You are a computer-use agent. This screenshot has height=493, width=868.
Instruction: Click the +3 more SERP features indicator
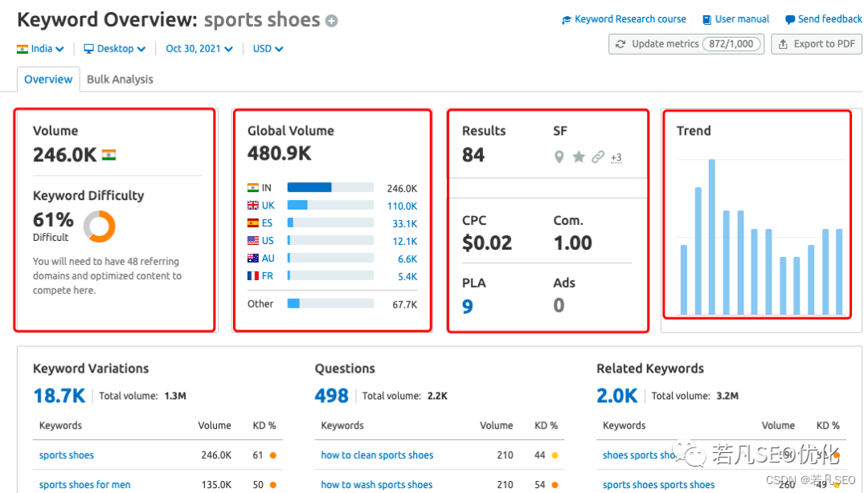coord(616,157)
